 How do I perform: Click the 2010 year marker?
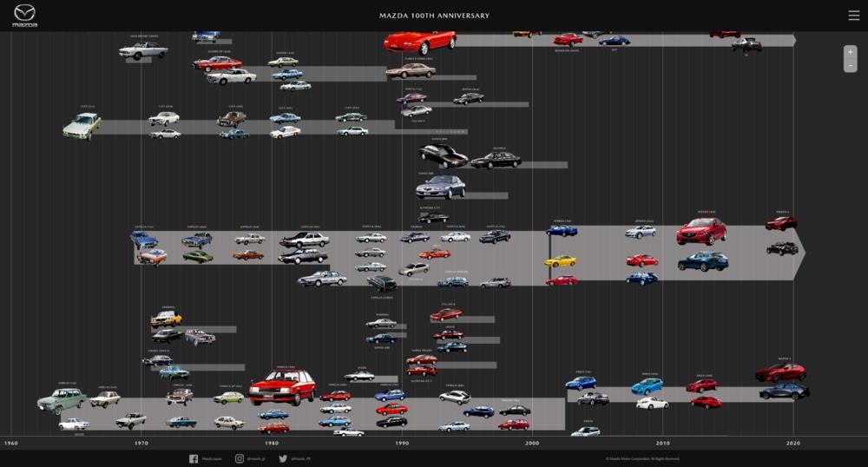(x=662, y=444)
